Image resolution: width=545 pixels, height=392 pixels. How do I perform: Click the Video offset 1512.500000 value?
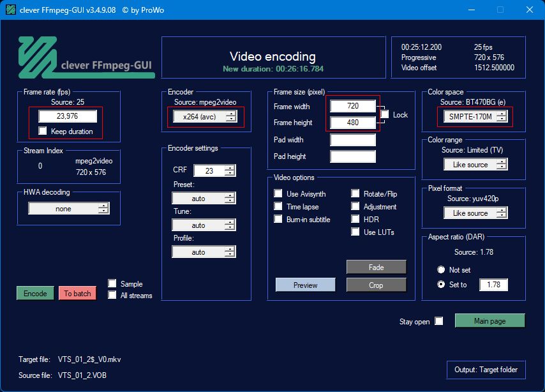(x=494, y=68)
